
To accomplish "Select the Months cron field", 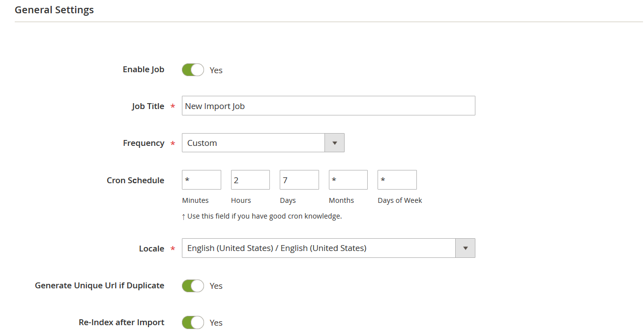I will point(348,179).
